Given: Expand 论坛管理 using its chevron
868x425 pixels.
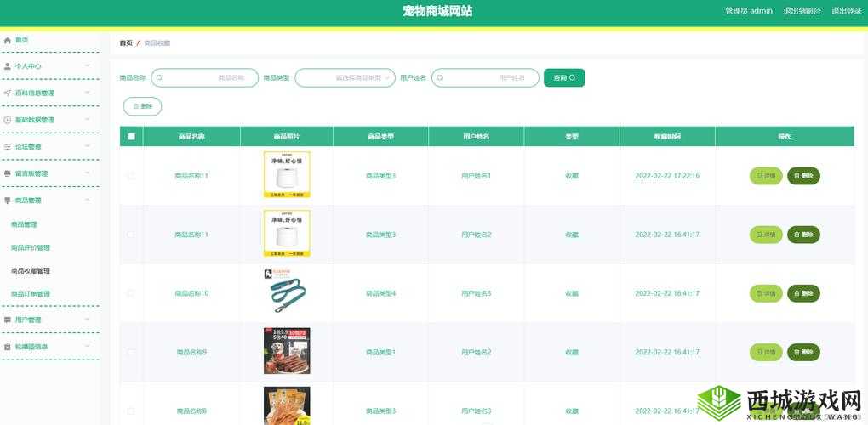Looking at the screenshot, I should 87,146.
